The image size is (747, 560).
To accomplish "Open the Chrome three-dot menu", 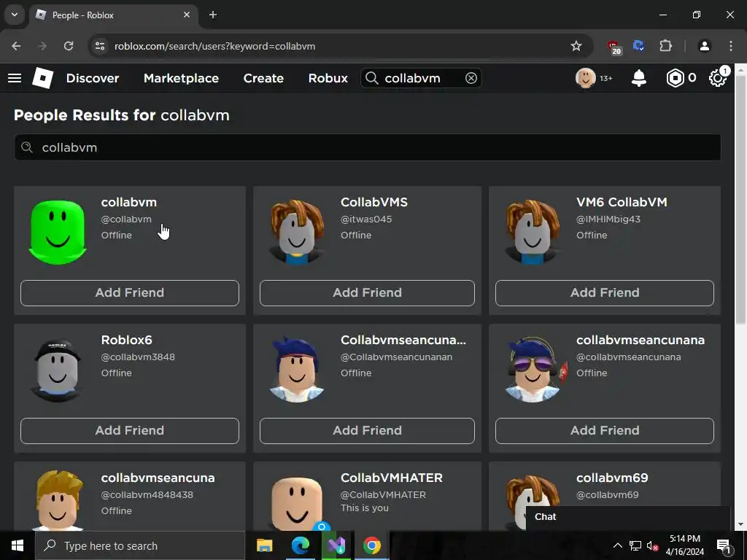I will coord(731,46).
